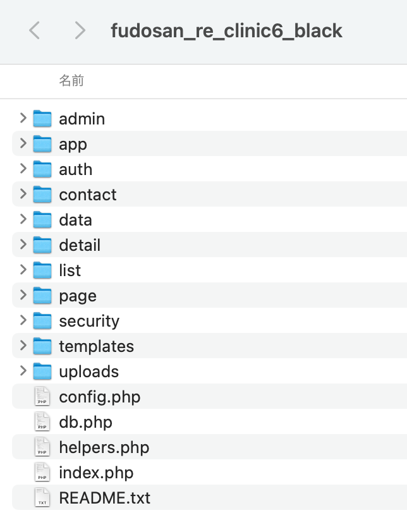Expand the page folder disclosure arrow

(23, 295)
